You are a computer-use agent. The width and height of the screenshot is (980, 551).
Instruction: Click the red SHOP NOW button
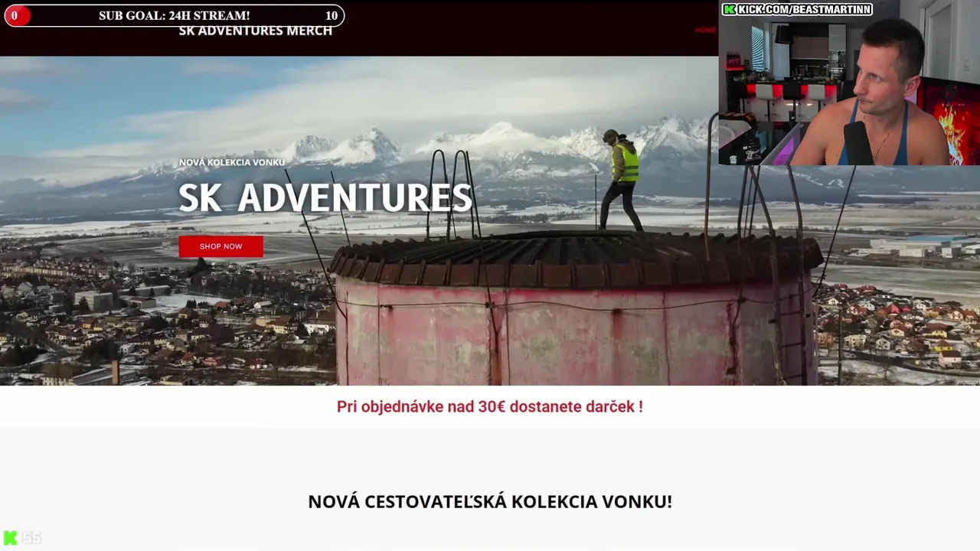pyautogui.click(x=220, y=246)
